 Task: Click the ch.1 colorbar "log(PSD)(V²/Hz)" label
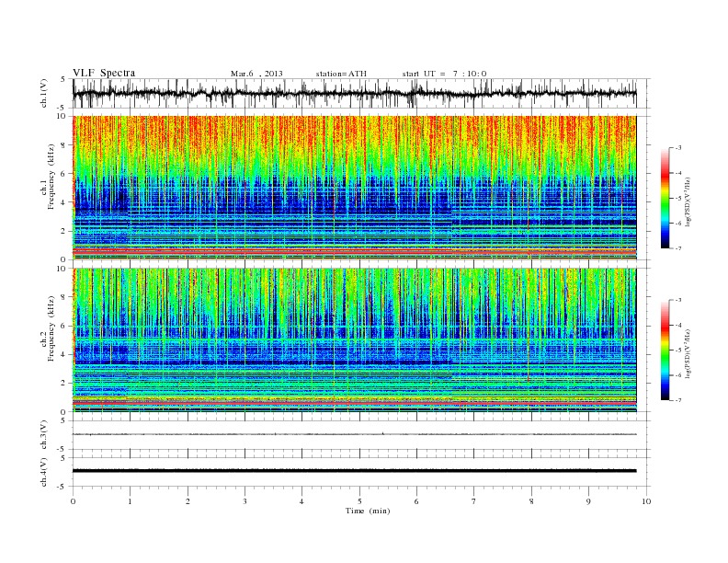click(x=688, y=202)
